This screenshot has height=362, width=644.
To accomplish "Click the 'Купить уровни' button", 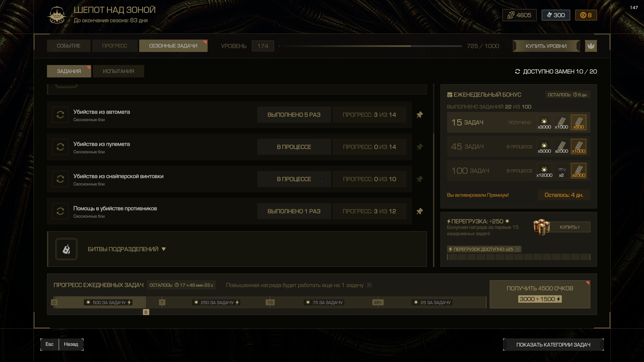I will pyautogui.click(x=546, y=46).
